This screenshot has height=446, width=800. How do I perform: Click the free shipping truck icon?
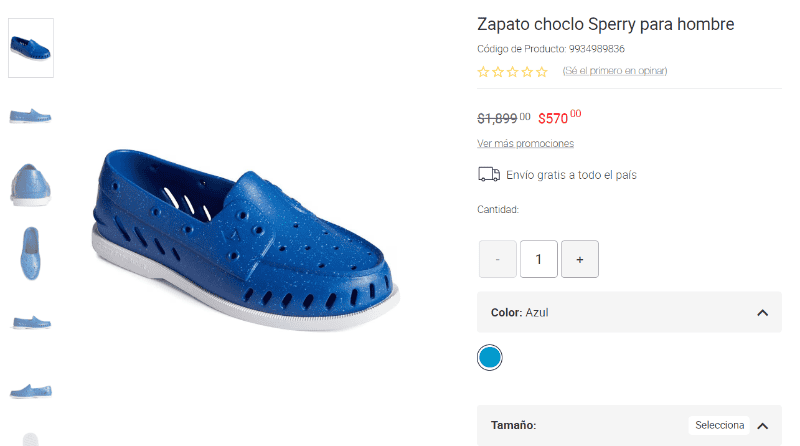pyautogui.click(x=489, y=175)
